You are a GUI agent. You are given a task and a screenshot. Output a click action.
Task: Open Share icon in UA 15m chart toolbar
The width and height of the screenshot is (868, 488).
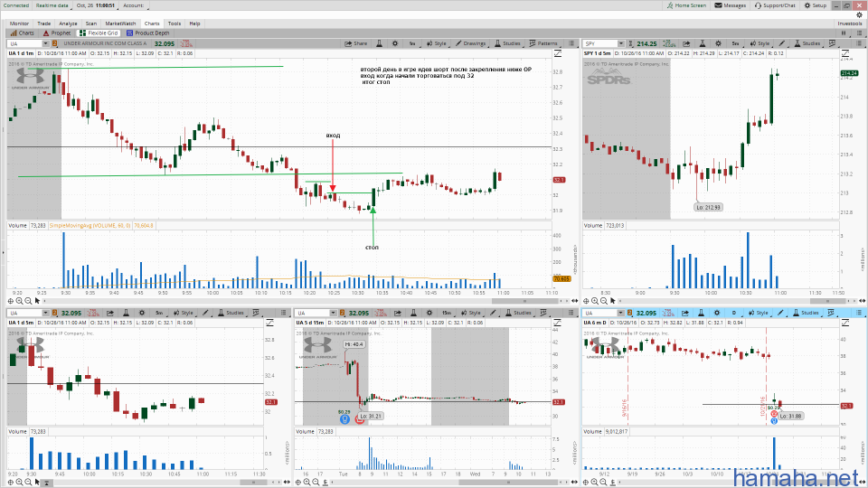pyautogui.click(x=398, y=313)
